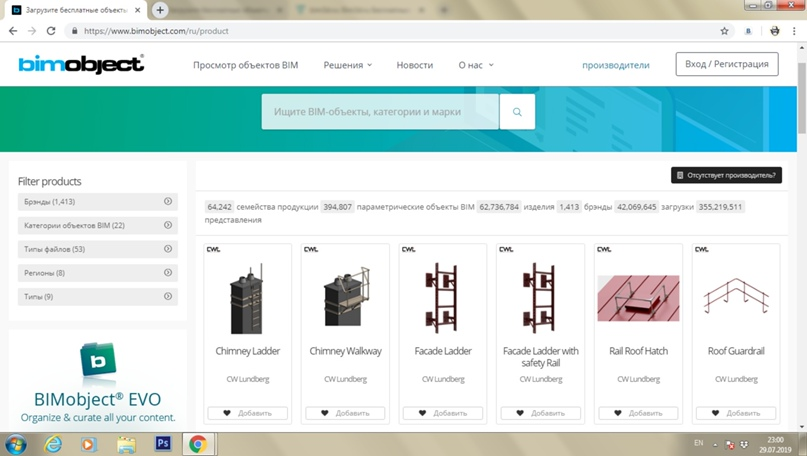Click the browser address bar

point(396,31)
